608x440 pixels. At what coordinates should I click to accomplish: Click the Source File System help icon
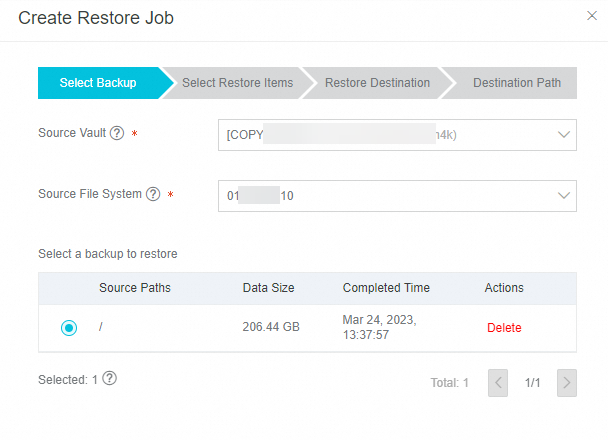tap(153, 194)
